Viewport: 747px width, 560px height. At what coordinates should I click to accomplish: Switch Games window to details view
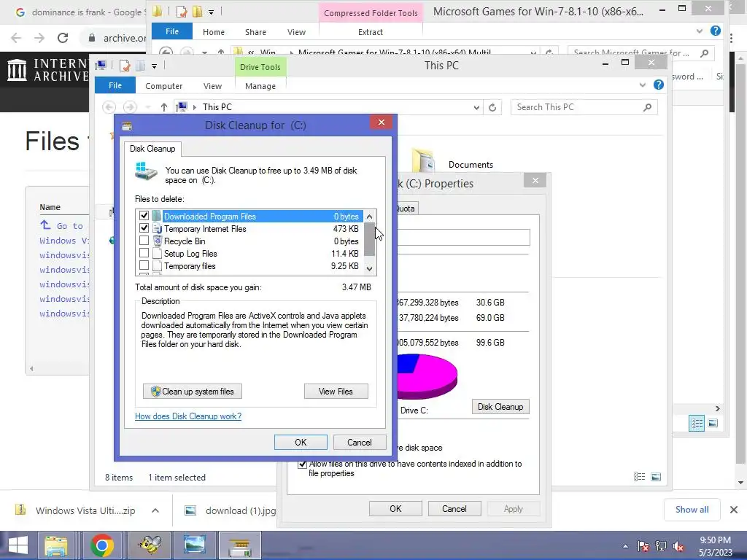coord(697,423)
